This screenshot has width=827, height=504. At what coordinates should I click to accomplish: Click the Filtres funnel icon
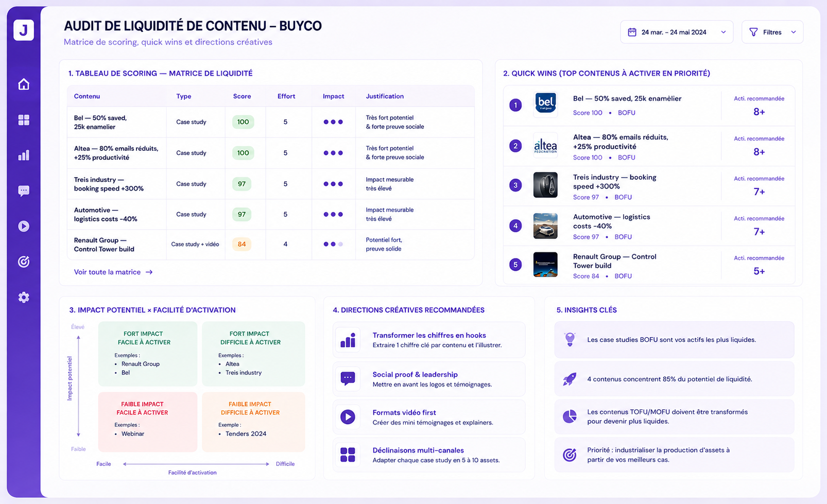[x=753, y=32]
